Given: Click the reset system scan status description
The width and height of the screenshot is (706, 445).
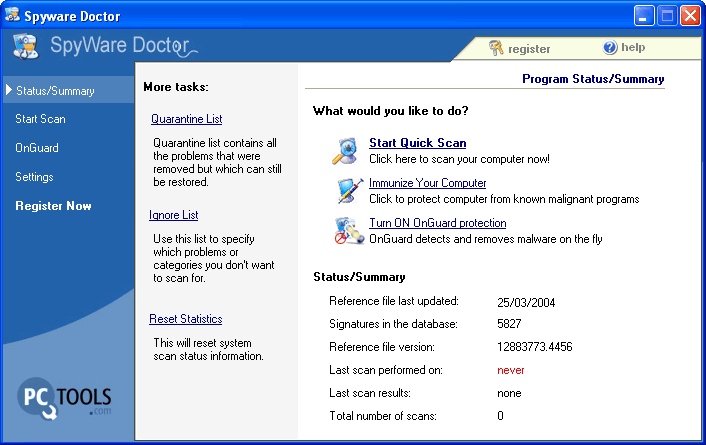Looking at the screenshot, I should click(208, 350).
